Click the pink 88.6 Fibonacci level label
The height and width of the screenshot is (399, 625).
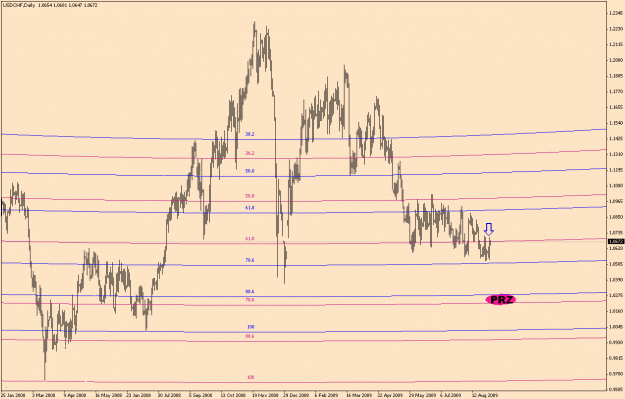click(x=250, y=336)
